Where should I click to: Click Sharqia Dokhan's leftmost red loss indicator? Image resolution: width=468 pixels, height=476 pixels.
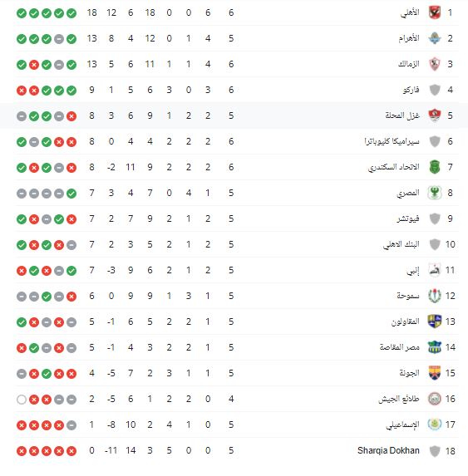pos(22,451)
